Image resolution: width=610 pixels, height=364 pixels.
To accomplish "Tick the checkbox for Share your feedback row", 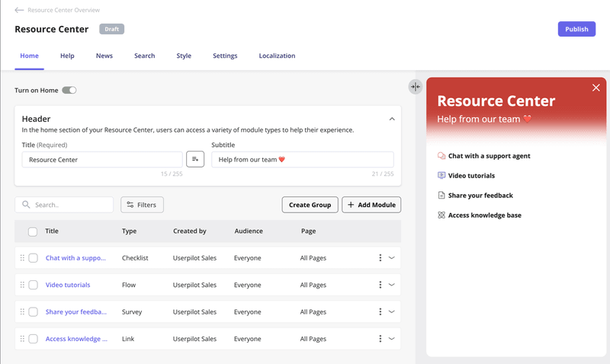I will (33, 311).
